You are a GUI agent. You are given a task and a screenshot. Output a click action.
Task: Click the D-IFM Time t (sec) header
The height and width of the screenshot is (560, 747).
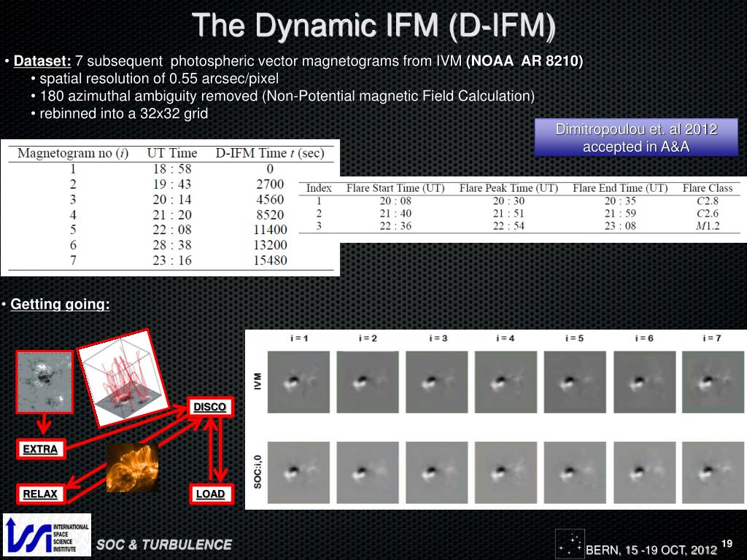pos(270,153)
